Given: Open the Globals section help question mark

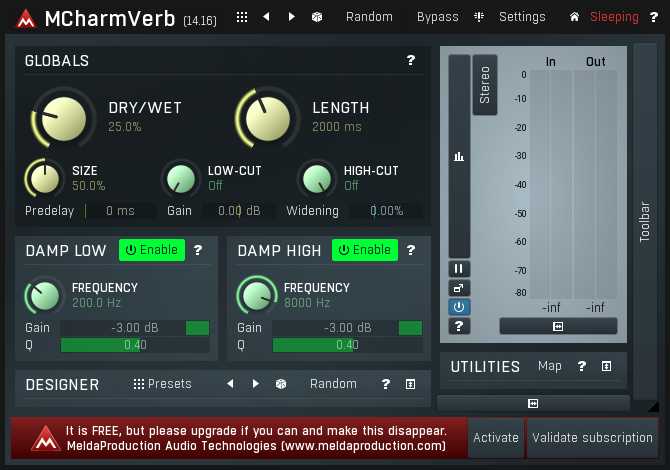Looking at the screenshot, I should 410,61.
